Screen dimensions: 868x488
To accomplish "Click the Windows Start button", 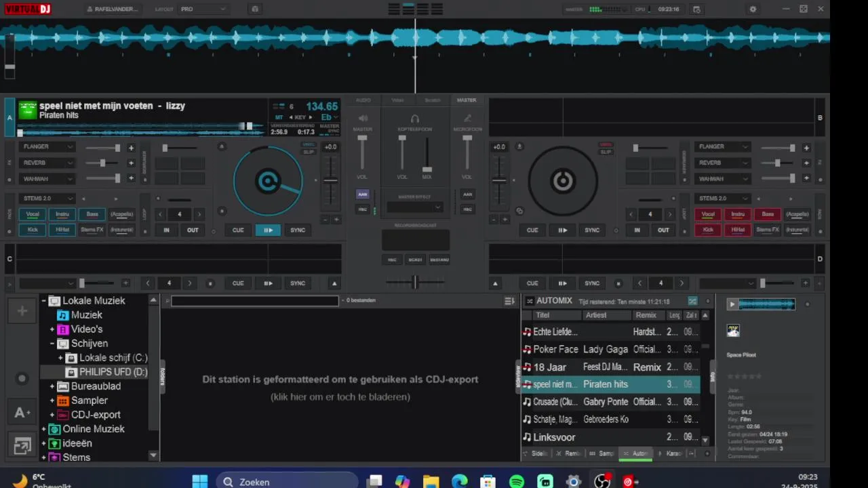I will click(x=200, y=481).
